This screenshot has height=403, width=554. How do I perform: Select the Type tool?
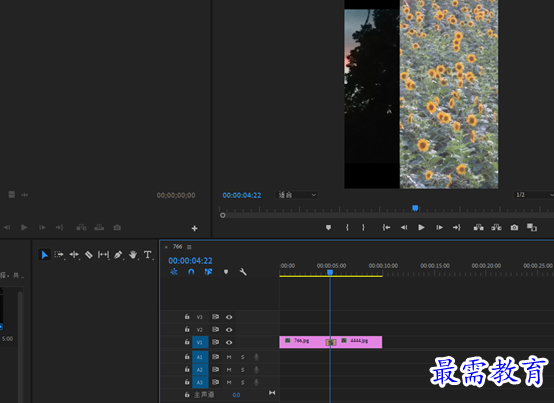click(148, 255)
